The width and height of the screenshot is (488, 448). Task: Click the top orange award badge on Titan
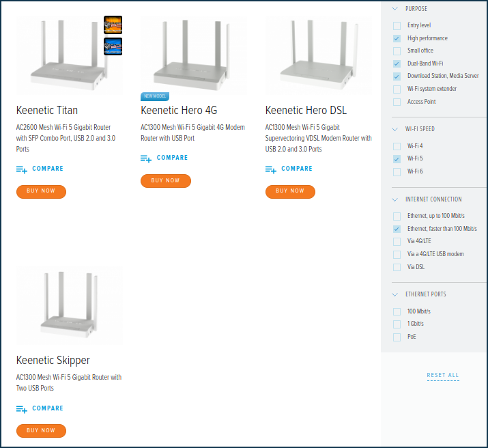tap(113, 25)
